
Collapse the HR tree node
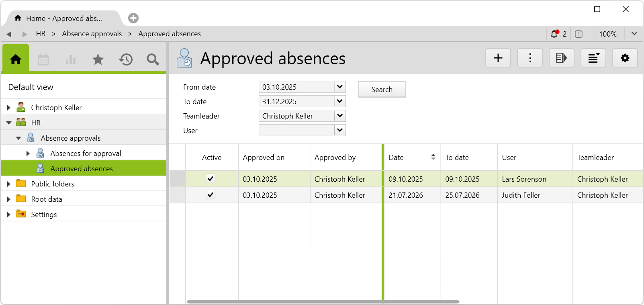[x=9, y=123]
